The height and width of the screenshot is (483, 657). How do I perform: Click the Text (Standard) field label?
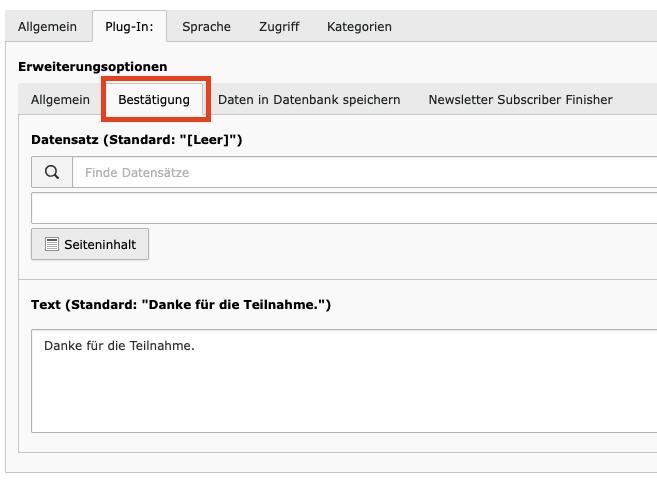tap(181, 304)
